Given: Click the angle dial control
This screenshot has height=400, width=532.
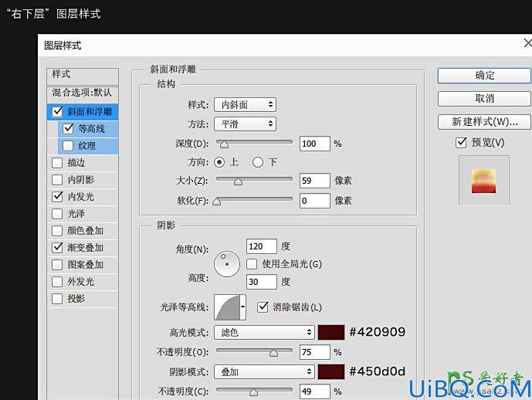Looking at the screenshot, I should click(227, 264).
